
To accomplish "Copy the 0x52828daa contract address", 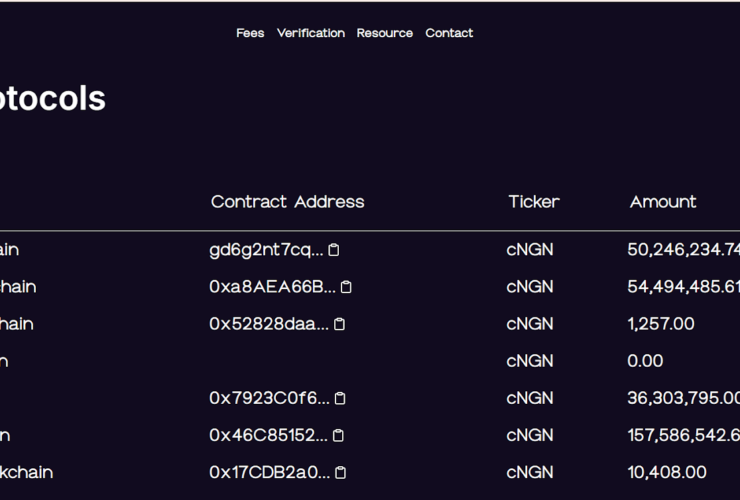I will click(340, 324).
